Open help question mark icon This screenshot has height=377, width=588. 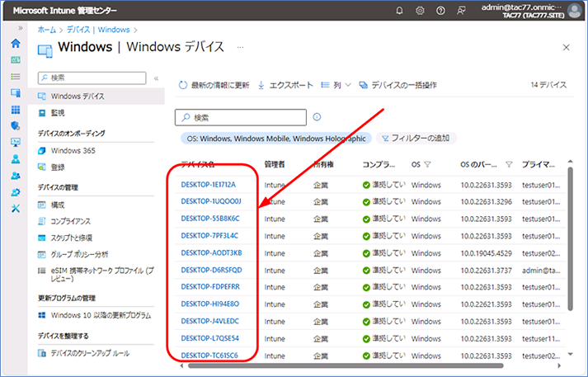coord(440,11)
